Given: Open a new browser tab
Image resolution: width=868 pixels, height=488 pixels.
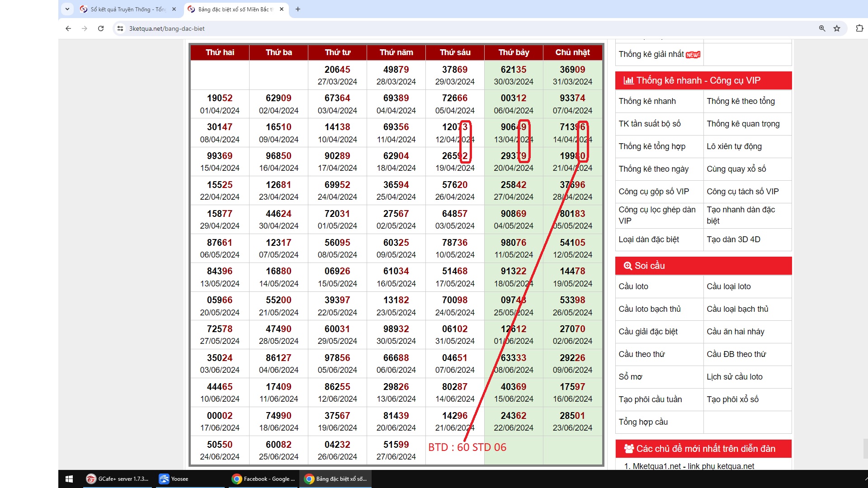Looking at the screenshot, I should [298, 9].
